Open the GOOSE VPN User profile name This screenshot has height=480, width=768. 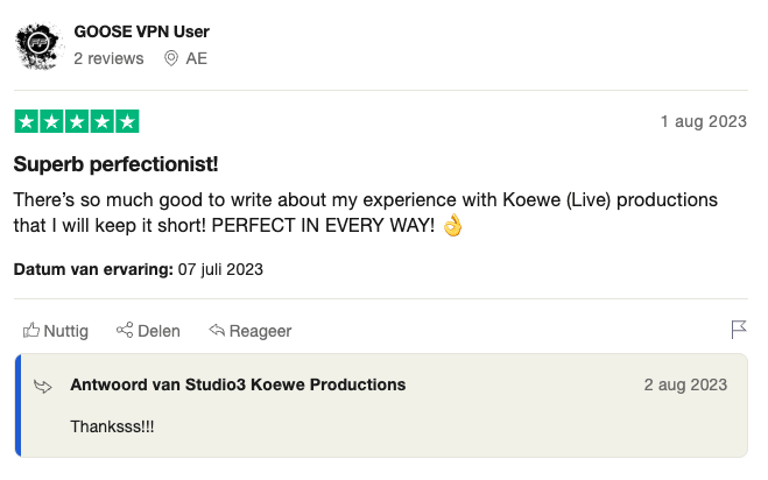(x=141, y=32)
